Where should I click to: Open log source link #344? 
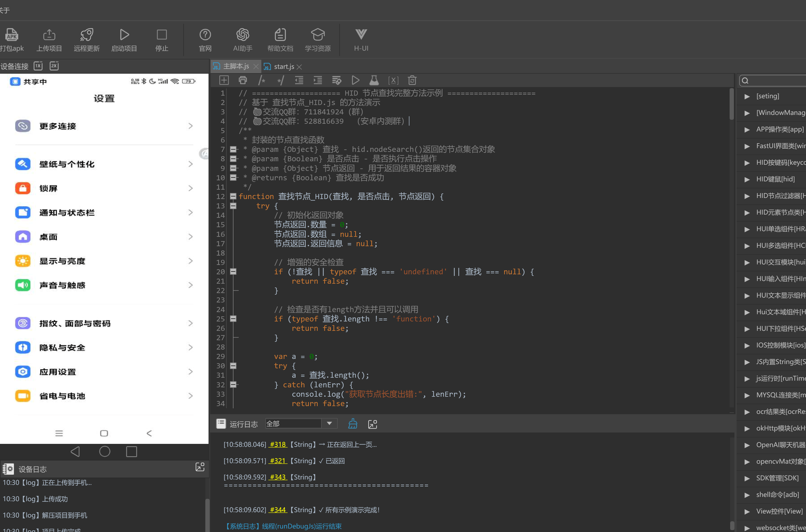click(278, 509)
